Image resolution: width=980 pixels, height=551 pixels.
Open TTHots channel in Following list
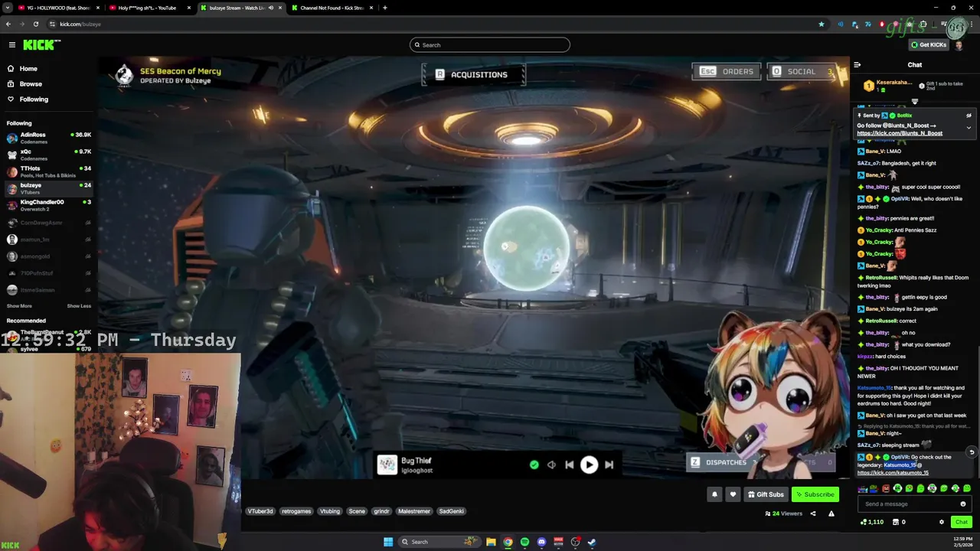point(49,171)
